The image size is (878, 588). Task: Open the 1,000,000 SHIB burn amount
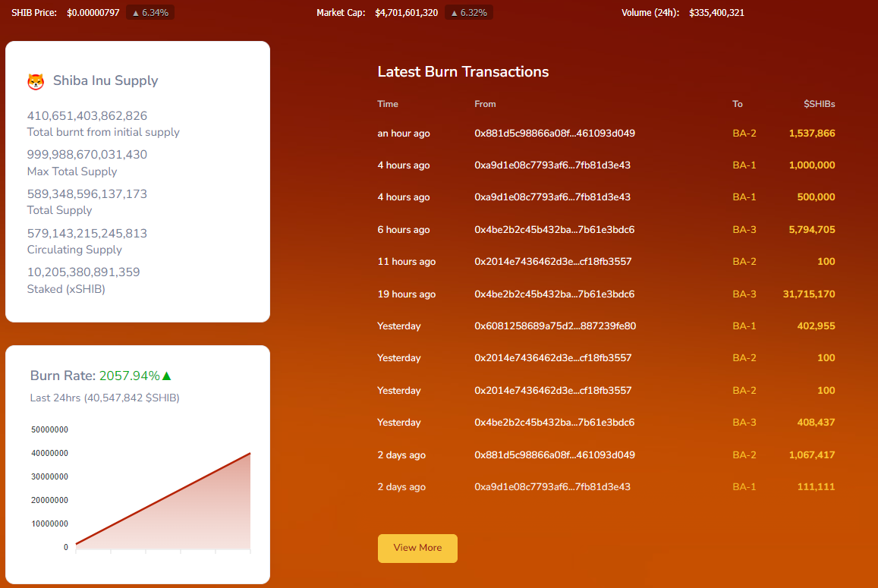pos(811,165)
